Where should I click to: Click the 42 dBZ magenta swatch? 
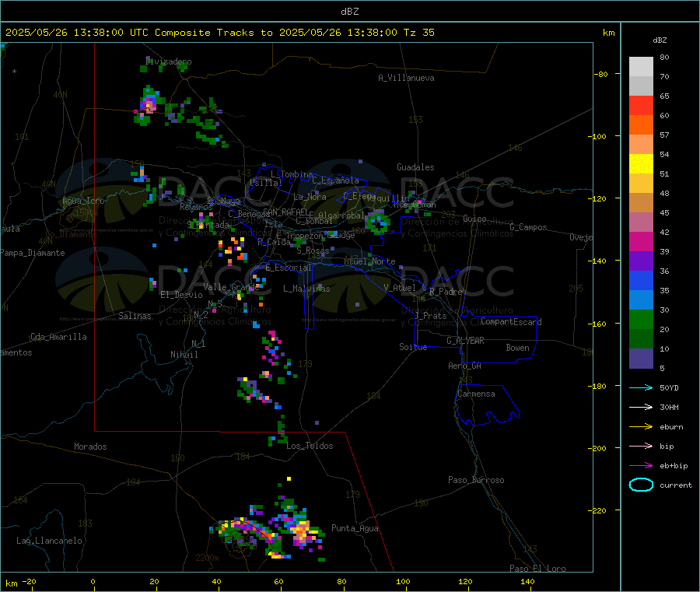[641, 241]
